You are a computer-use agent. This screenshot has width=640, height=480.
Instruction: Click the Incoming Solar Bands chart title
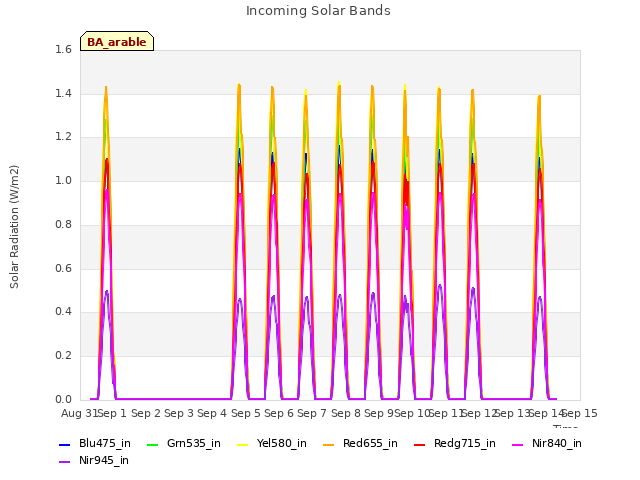tap(318, 11)
